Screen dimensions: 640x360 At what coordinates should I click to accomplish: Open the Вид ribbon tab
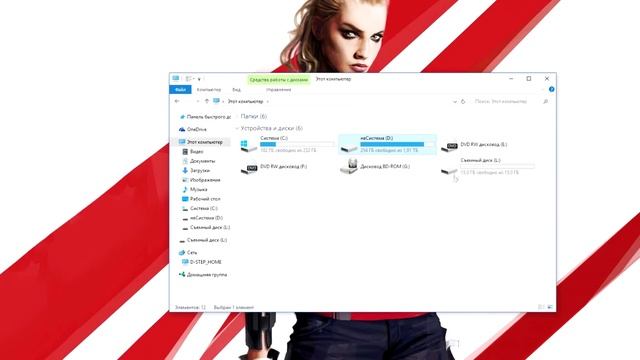pos(236,89)
